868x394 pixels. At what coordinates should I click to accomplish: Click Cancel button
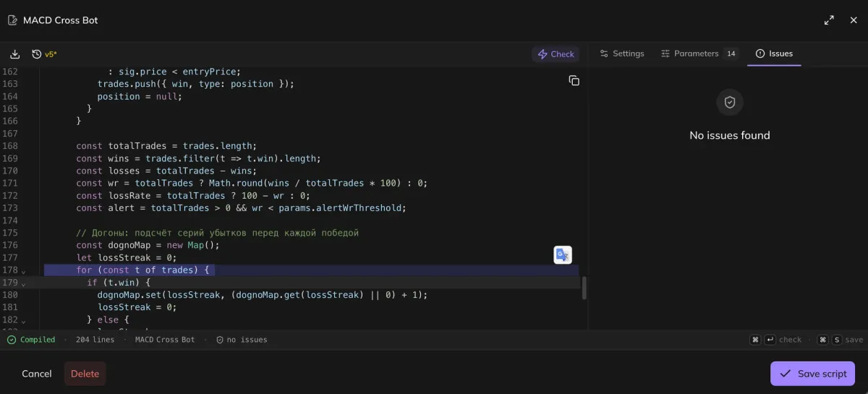[37, 374]
